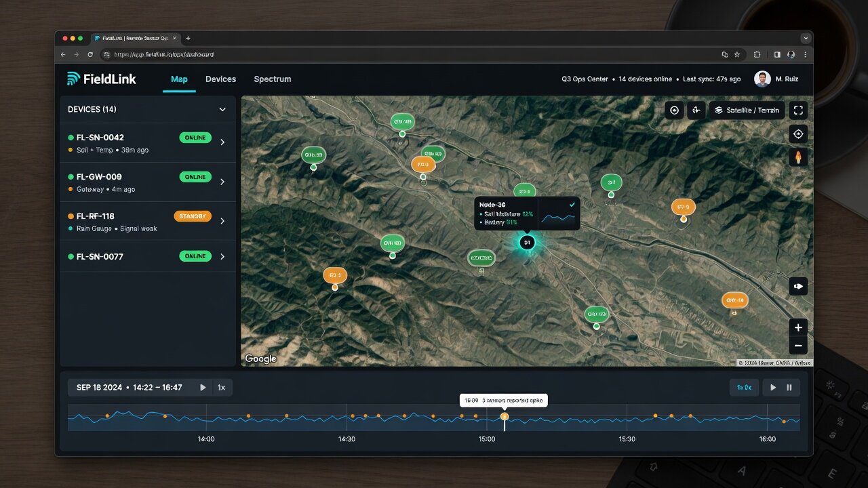Viewport: 868px width, 488px height.
Task: Click the date range SEP 18 2024 selector
Action: [129, 388]
